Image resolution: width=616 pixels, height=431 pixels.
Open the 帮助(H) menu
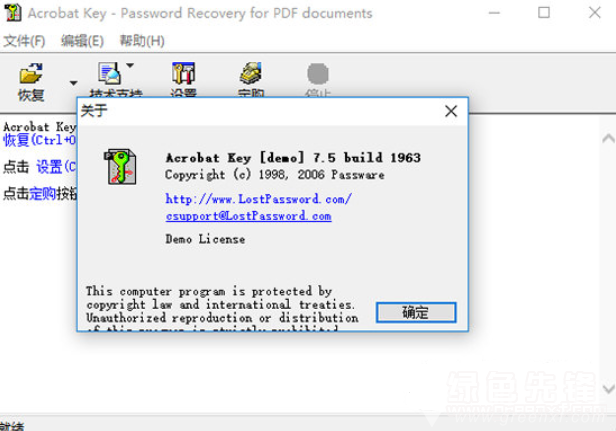pos(142,41)
